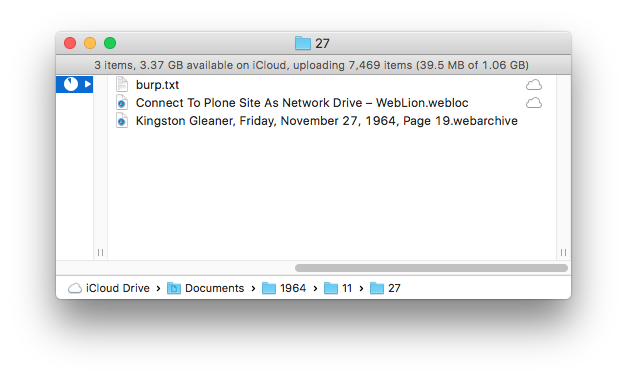Expand the selected column disclosure arrow
This screenshot has height=379, width=627.
(x=88, y=84)
